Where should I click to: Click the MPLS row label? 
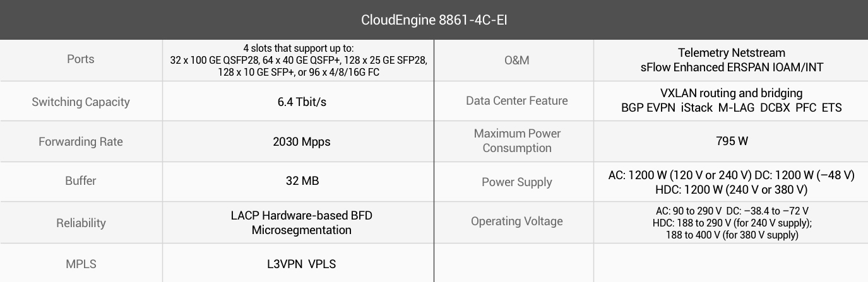81,264
